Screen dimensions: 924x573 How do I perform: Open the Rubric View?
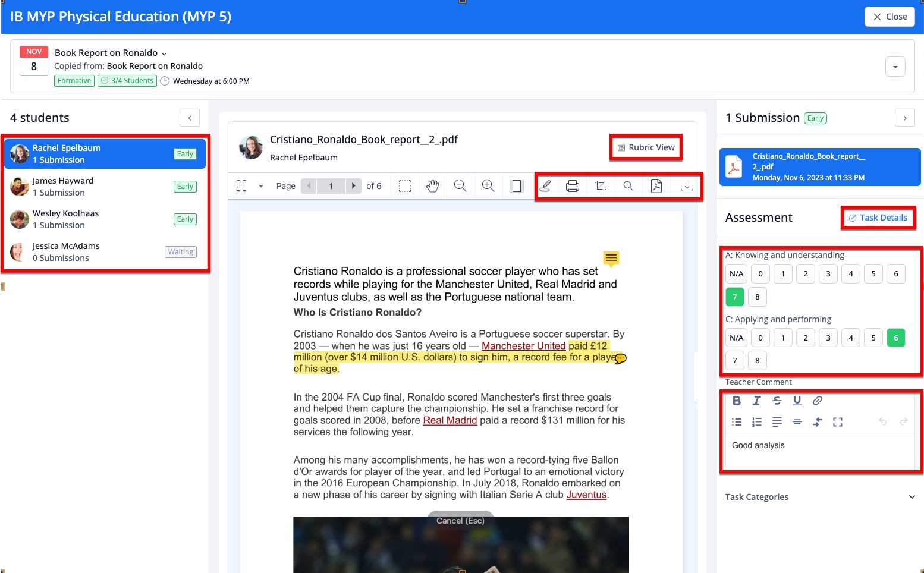pos(646,147)
